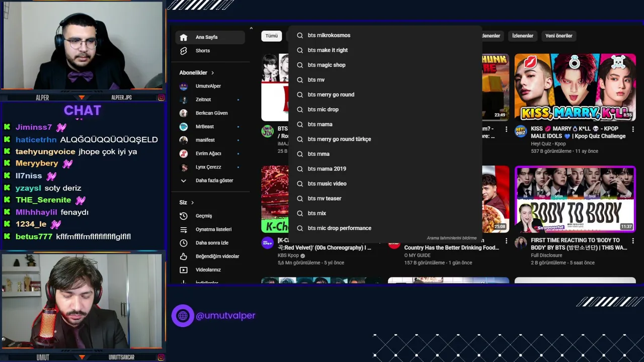This screenshot has width=644, height=362.
Task: Choose suggestion 'bts merry go round'
Action: click(385, 95)
